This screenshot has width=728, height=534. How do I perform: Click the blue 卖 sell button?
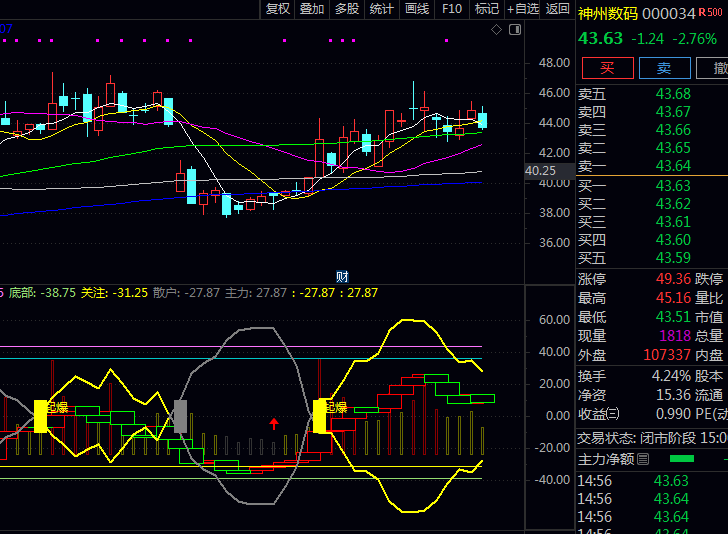tap(664, 68)
